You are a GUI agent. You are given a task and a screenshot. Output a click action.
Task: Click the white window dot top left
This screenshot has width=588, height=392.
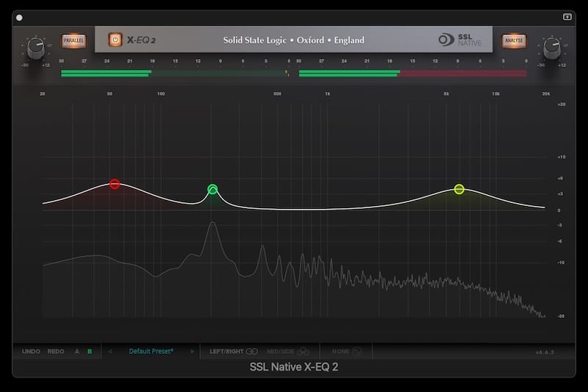19,18
